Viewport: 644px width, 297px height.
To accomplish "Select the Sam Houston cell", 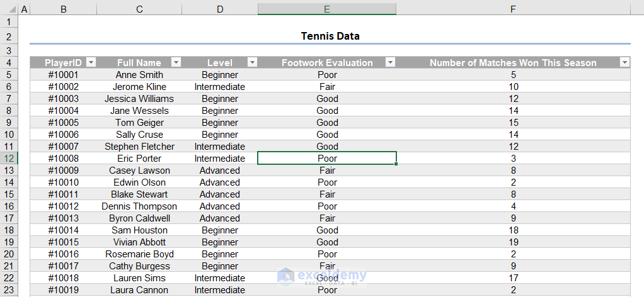I will [x=139, y=230].
